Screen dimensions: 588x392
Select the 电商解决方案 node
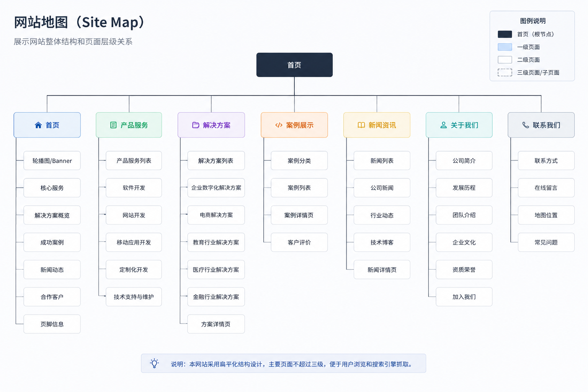216,215
